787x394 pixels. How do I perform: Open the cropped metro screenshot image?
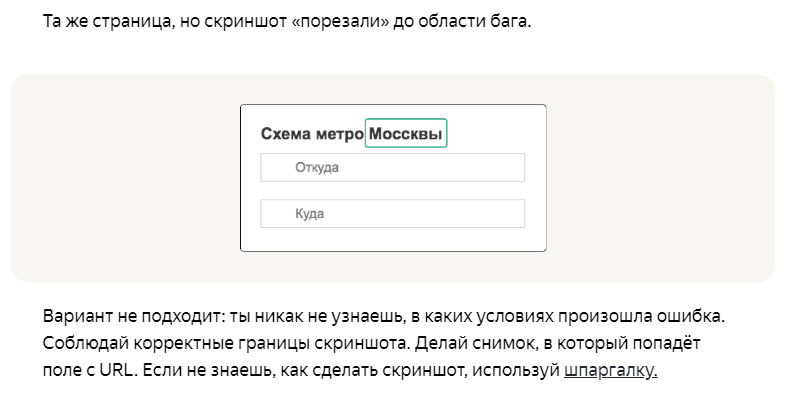[x=393, y=178]
